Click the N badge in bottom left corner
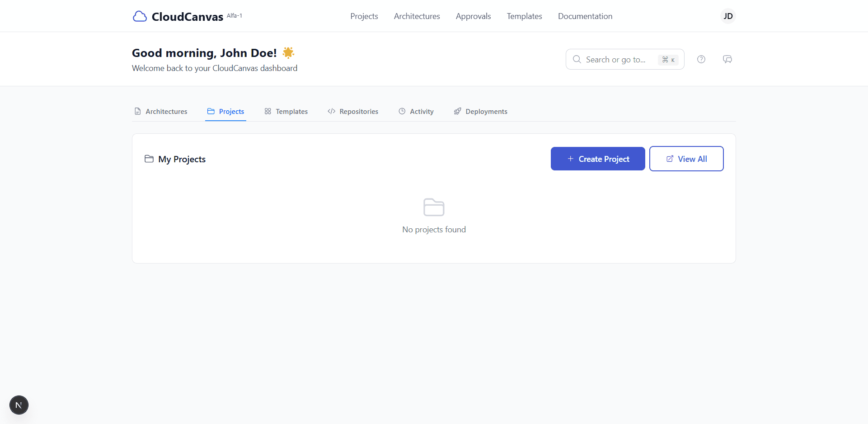The height and width of the screenshot is (424, 868). click(x=19, y=405)
